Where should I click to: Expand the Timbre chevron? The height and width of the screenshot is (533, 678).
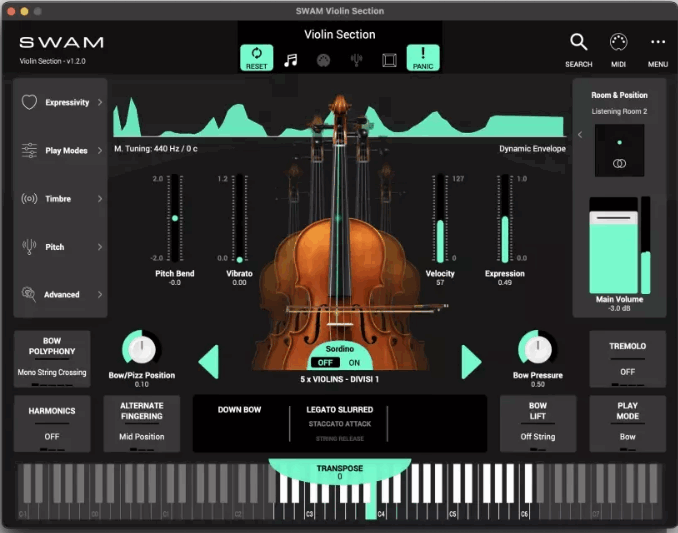pos(100,198)
